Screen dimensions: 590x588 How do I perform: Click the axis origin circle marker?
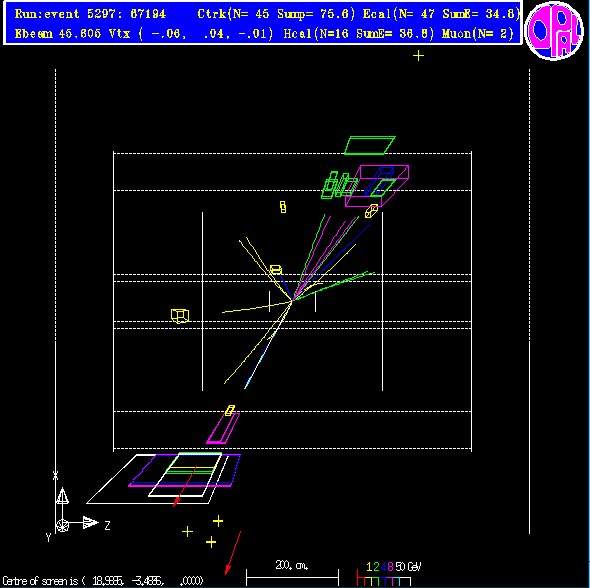(x=62, y=525)
